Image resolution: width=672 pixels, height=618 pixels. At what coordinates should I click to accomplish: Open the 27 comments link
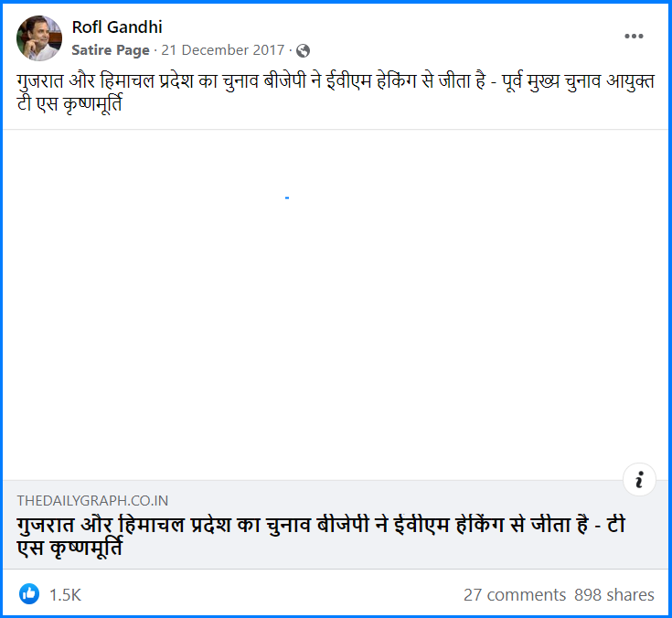(x=514, y=595)
